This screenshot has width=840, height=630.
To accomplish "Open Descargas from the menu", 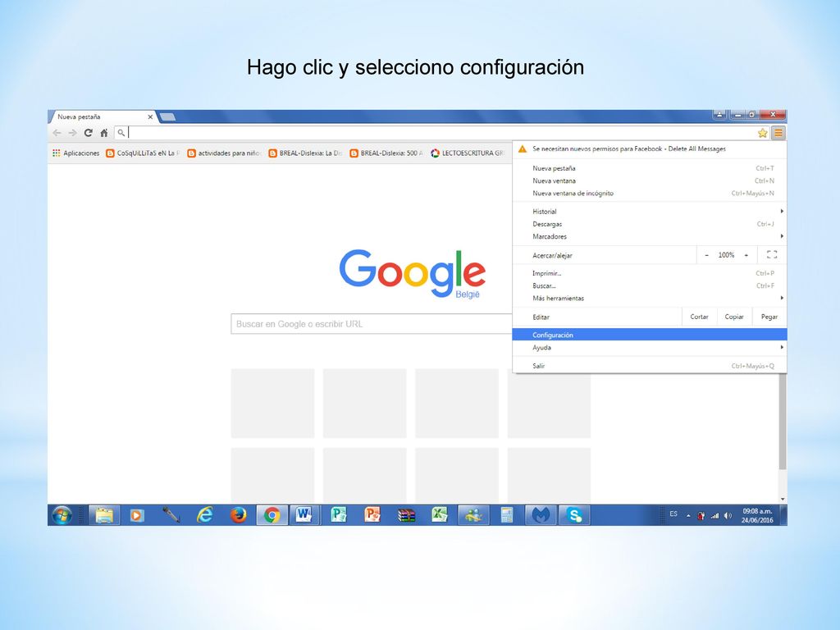I will (650, 224).
